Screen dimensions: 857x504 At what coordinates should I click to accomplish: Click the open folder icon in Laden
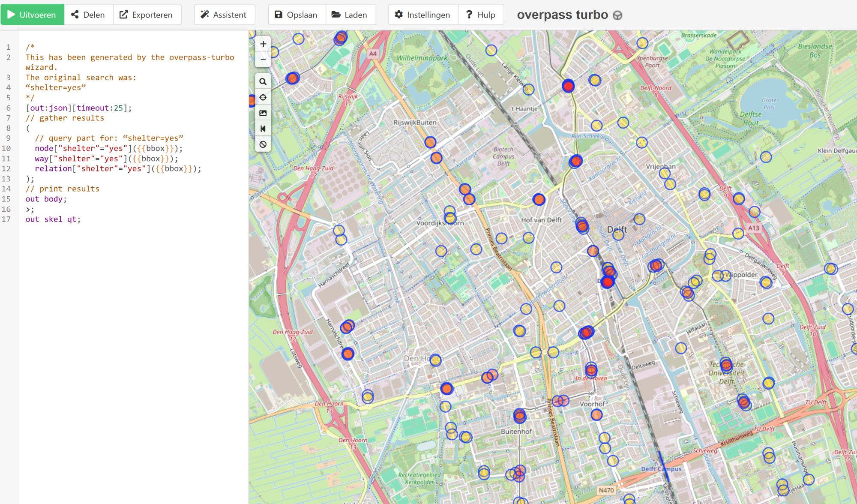pos(336,15)
